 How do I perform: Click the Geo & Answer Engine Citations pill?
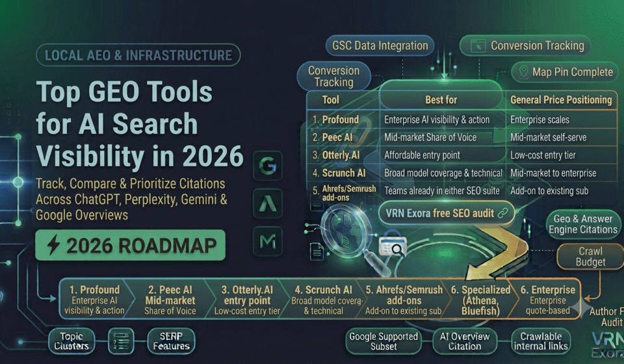coord(583,224)
